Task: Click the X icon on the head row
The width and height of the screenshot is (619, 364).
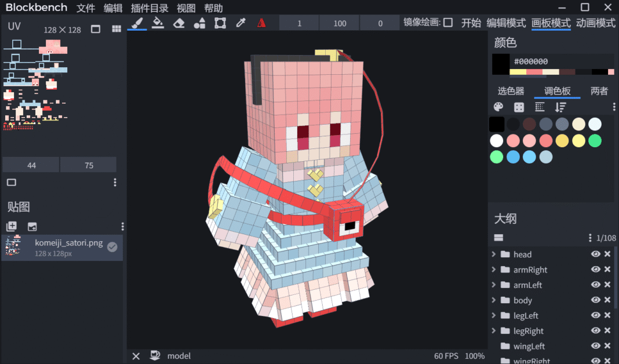Action: click(x=607, y=254)
